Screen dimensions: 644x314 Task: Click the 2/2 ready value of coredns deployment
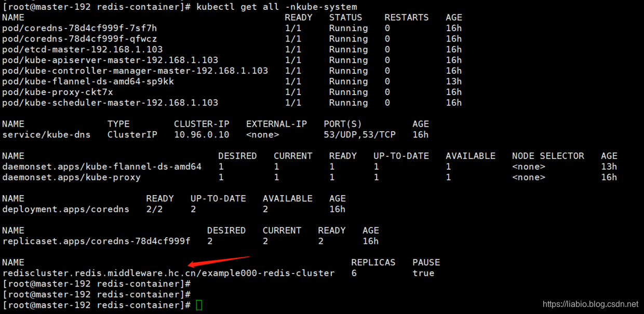click(155, 209)
